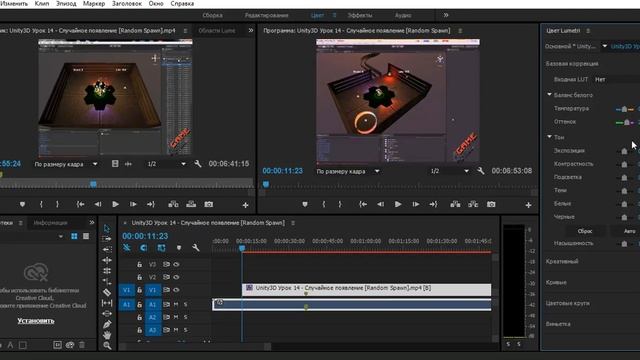Select the Selection arrow tool
The image size is (640, 360).
point(107,228)
